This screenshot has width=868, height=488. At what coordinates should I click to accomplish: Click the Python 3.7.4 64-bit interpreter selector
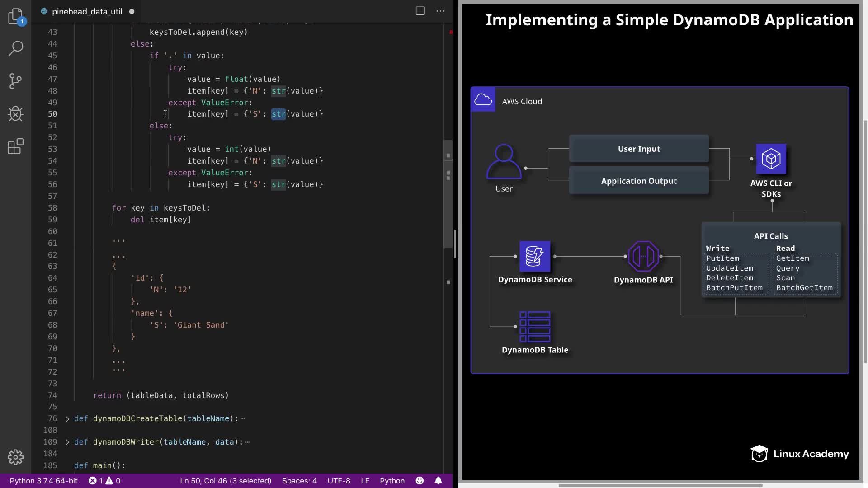click(43, 481)
